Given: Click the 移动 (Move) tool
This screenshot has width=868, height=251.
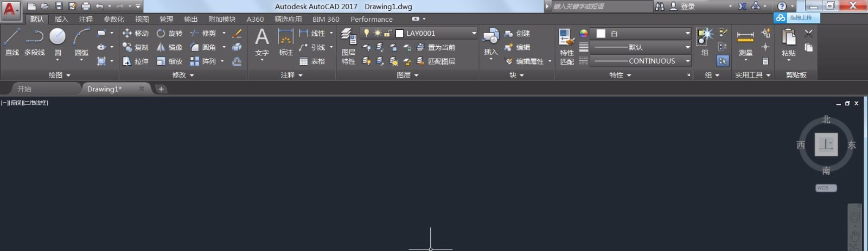Looking at the screenshot, I should tap(136, 33).
